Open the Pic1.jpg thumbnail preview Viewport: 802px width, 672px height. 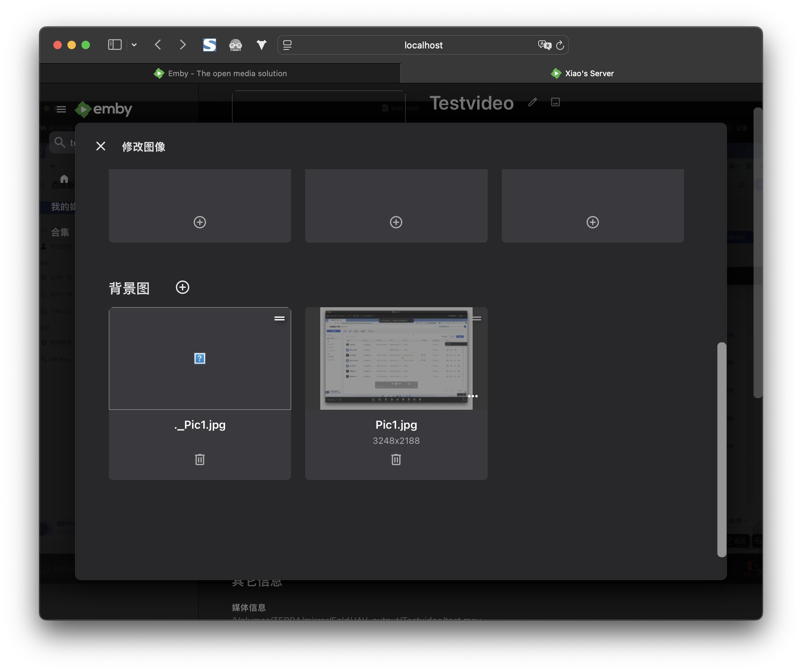[396, 358]
